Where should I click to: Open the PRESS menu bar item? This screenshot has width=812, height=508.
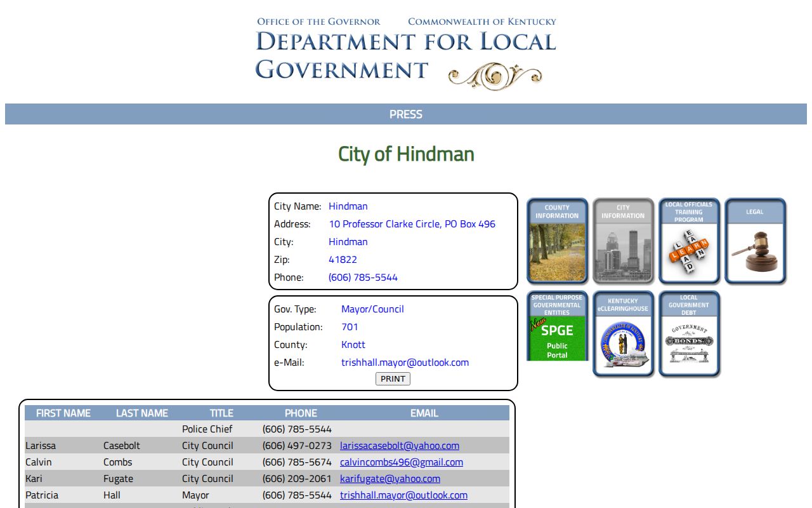click(x=406, y=114)
